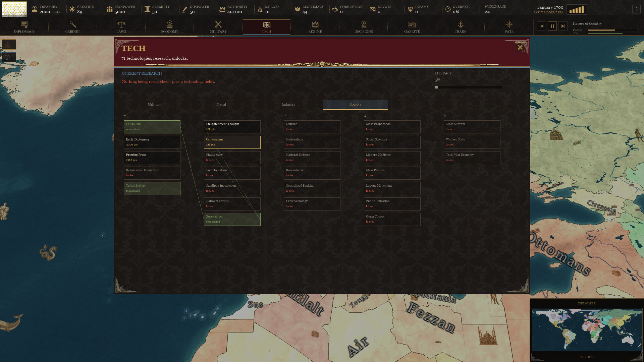Close the Tech panel
Screen dimensions: 644x362
click(x=520, y=47)
